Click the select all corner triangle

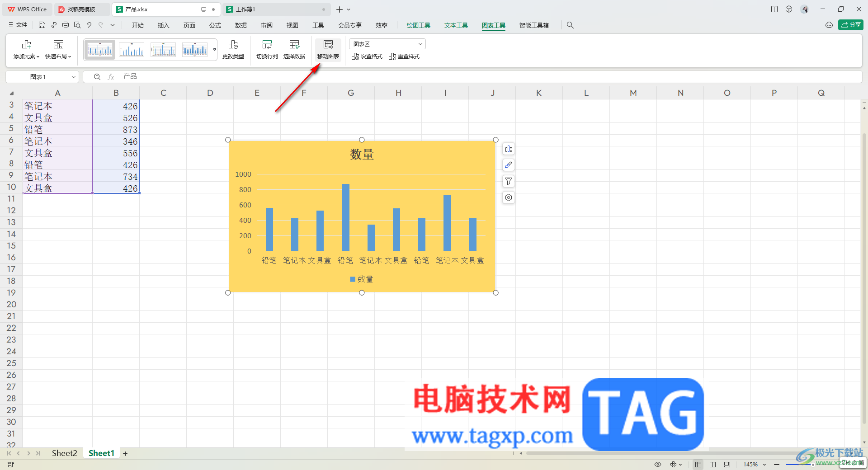11,93
